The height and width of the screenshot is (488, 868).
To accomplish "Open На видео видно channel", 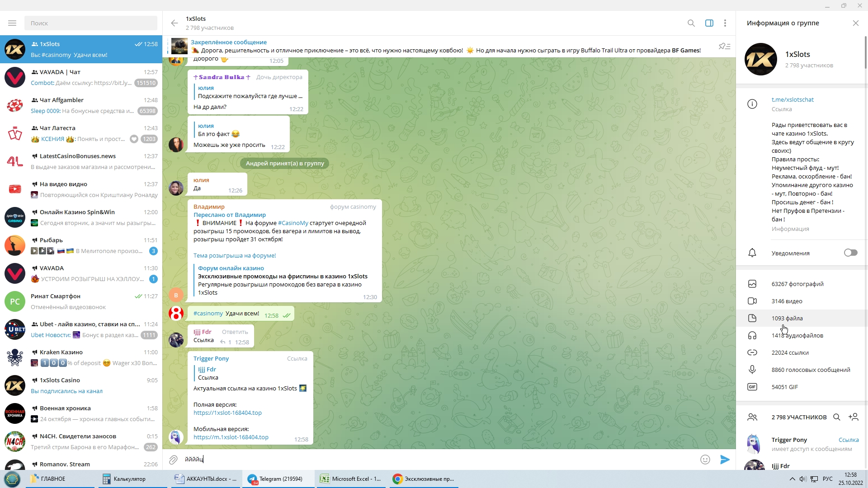I will click(81, 189).
